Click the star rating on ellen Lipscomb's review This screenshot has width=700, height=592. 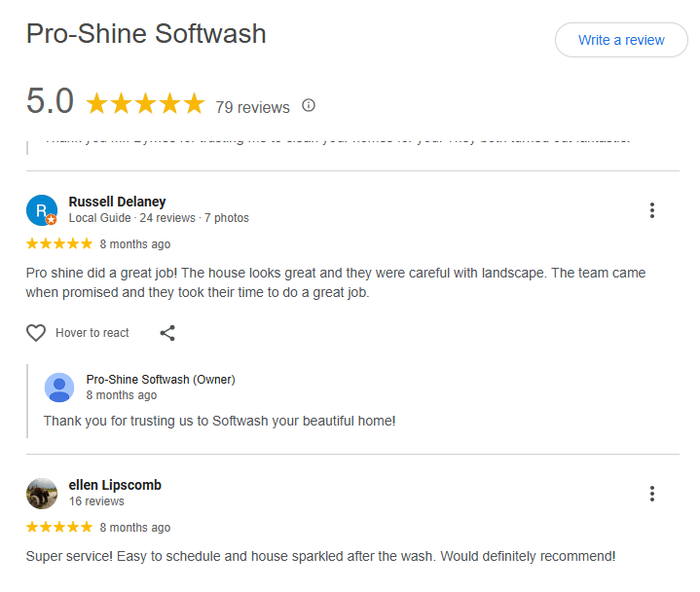tap(59, 527)
